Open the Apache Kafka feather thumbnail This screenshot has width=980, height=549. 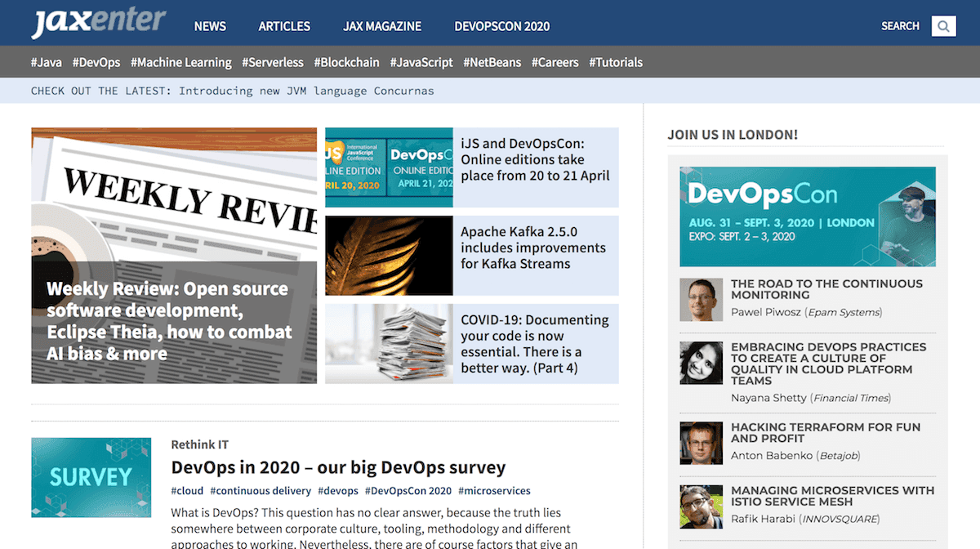tap(389, 256)
